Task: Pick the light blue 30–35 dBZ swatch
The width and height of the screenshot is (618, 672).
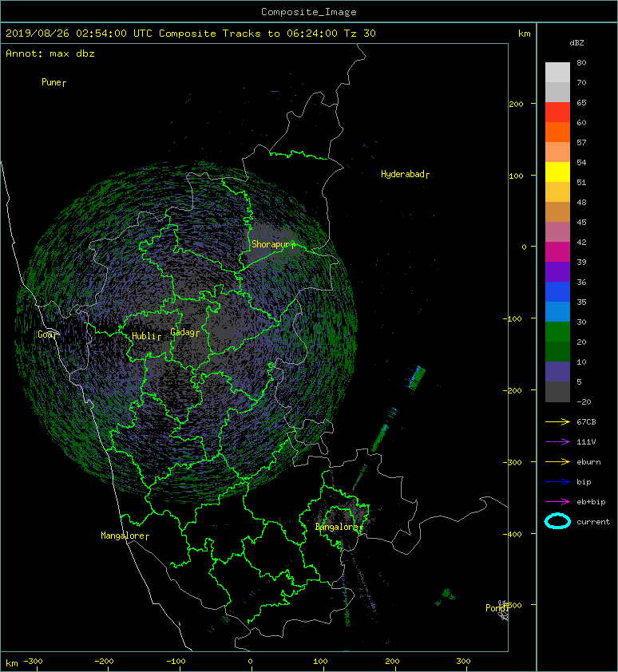Action: (x=557, y=312)
